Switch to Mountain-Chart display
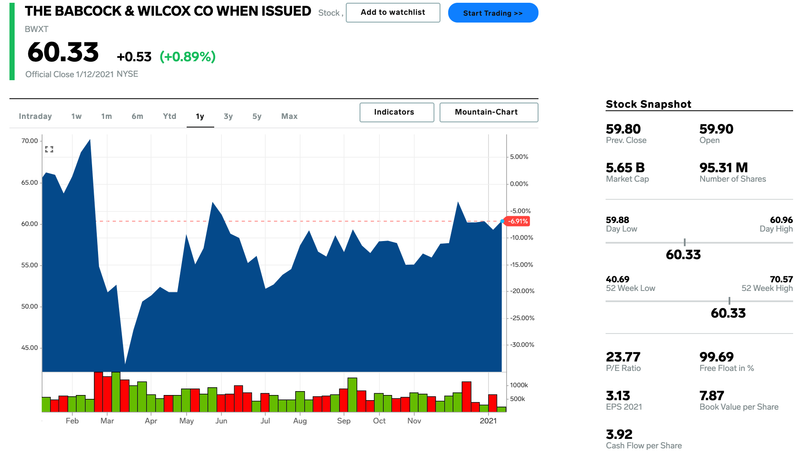800x458 pixels. pos(489,112)
